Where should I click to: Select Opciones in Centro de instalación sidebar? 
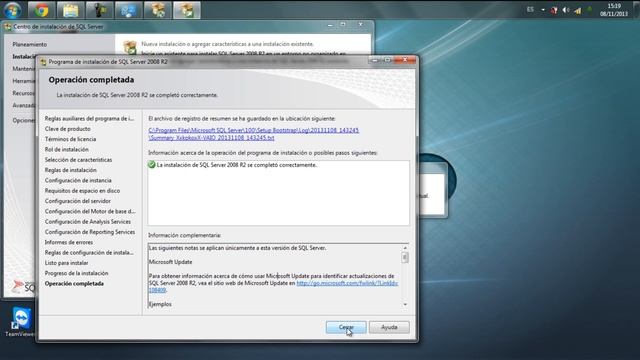[x=24, y=120]
